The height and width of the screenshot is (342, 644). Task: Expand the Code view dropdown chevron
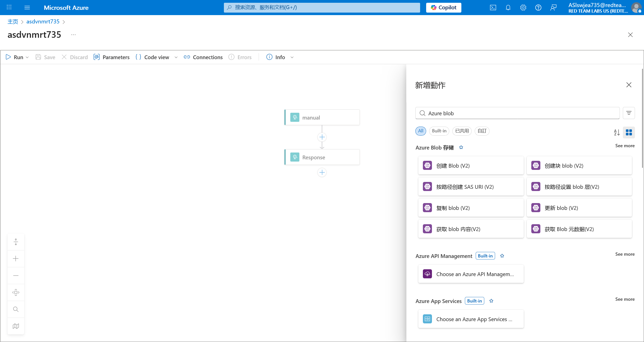(176, 57)
